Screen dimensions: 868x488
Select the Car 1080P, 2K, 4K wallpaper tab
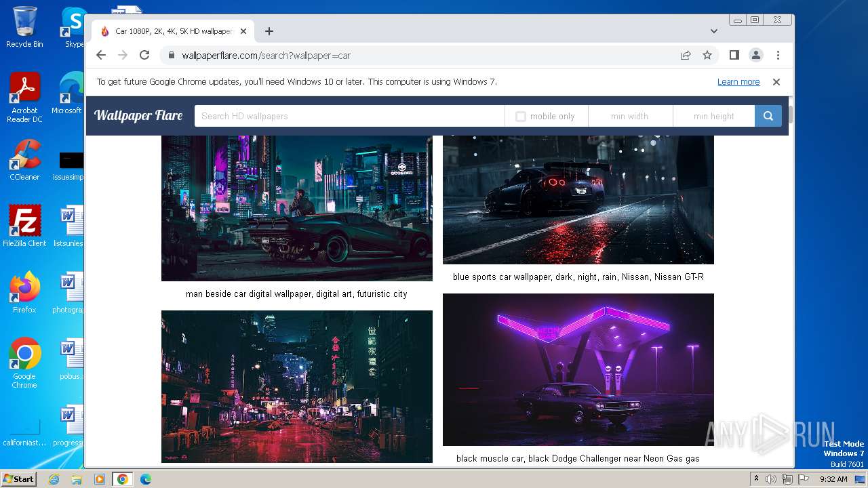[173, 31]
